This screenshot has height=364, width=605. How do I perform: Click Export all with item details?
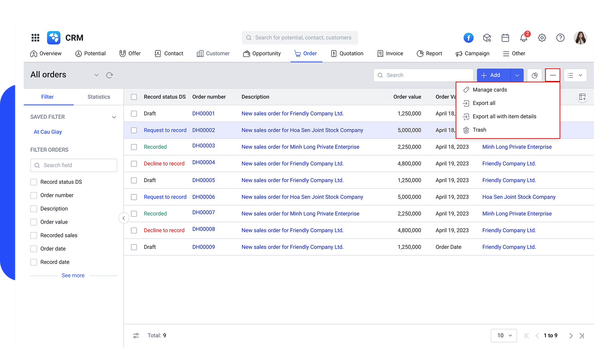pyautogui.click(x=504, y=116)
